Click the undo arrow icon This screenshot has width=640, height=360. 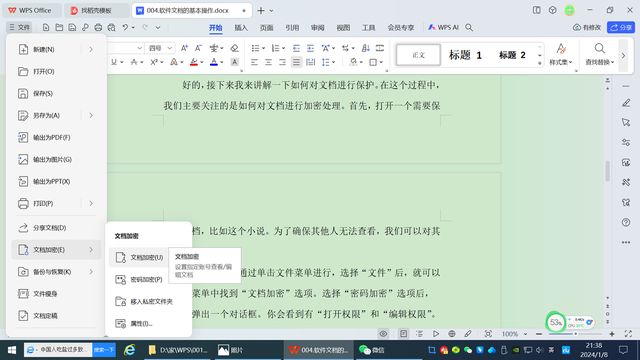(x=125, y=27)
